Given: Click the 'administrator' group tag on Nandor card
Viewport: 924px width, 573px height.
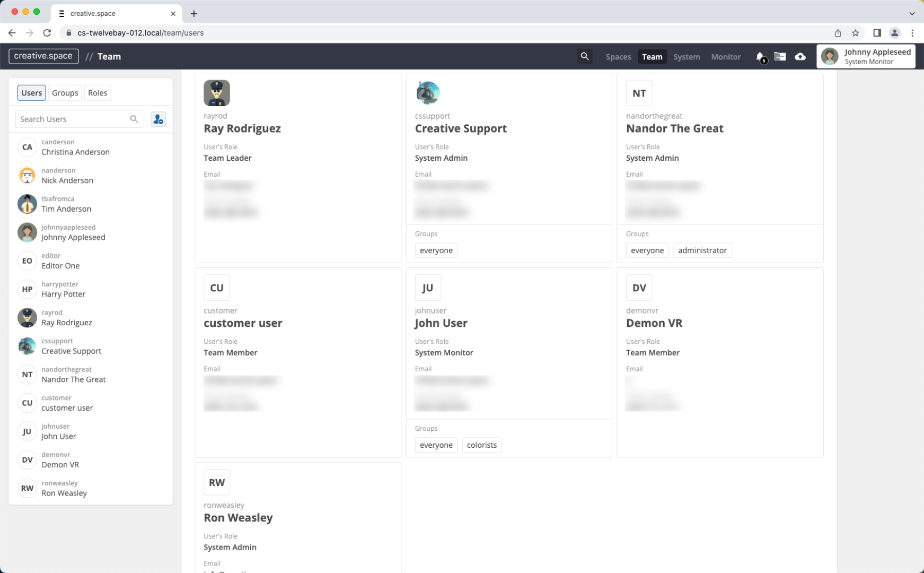Looking at the screenshot, I should [x=702, y=250].
